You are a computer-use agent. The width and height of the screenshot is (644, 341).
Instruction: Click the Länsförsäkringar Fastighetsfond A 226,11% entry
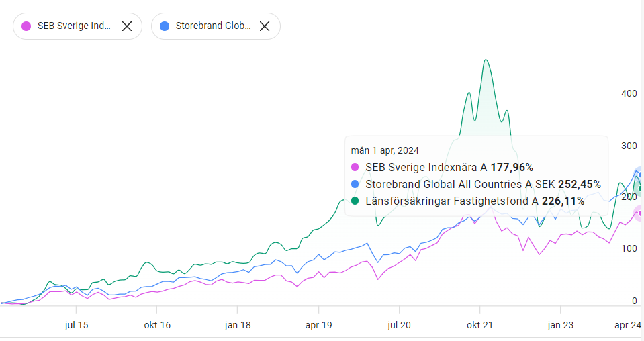(x=475, y=201)
